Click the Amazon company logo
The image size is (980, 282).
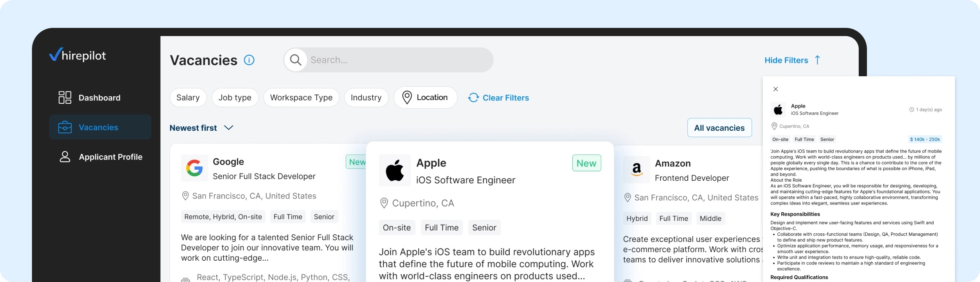637,169
